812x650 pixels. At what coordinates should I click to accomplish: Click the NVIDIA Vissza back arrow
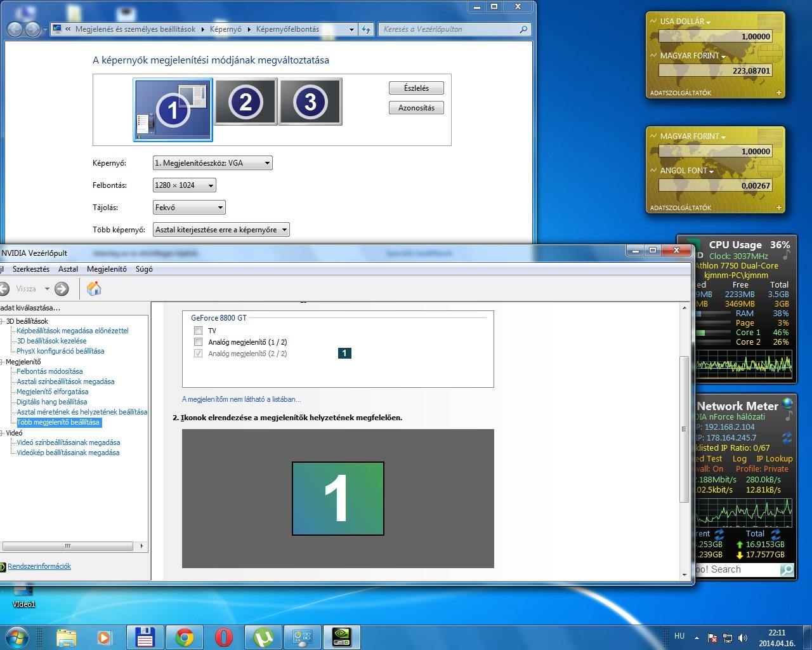[x=4, y=289]
